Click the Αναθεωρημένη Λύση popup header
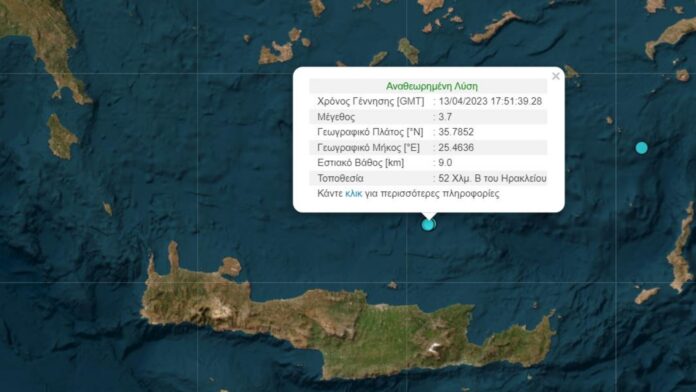696x392 pixels. pyautogui.click(x=431, y=86)
